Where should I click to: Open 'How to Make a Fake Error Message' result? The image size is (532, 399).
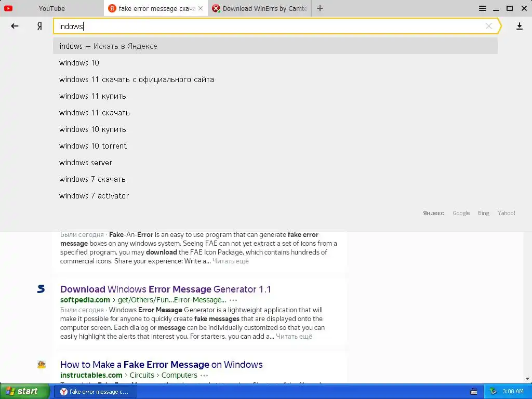coord(161,364)
